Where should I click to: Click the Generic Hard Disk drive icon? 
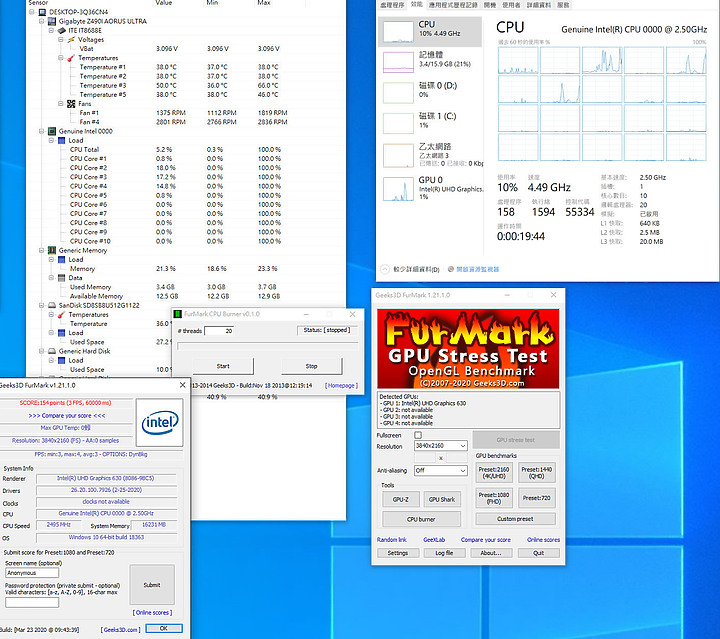52,351
